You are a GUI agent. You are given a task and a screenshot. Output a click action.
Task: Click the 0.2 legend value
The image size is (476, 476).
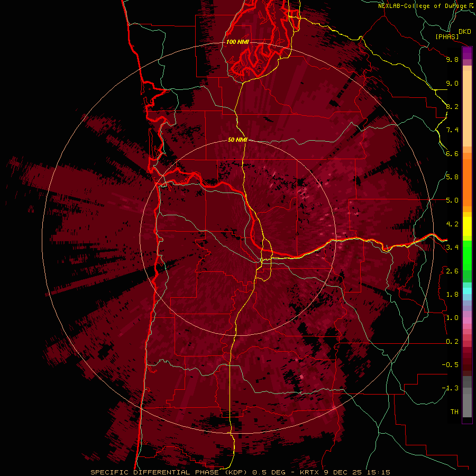[452, 342]
